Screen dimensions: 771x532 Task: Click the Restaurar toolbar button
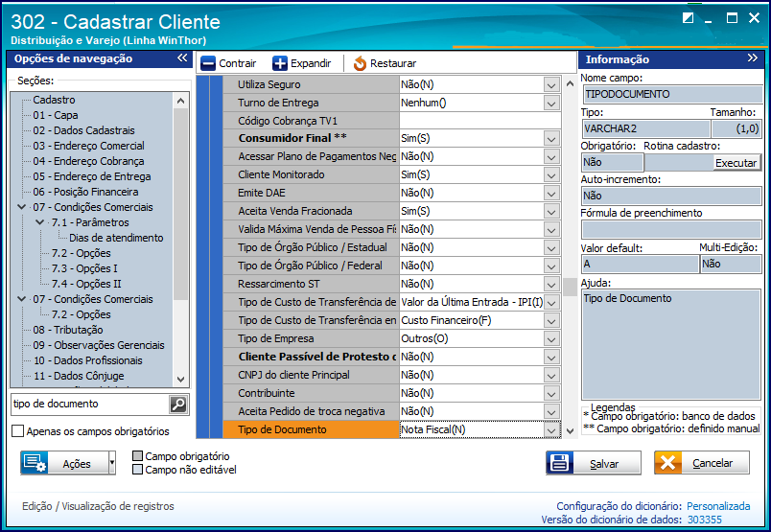(x=385, y=63)
